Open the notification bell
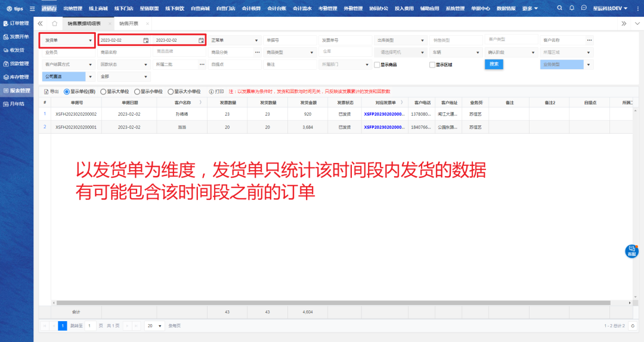Screen dimensions: 644x342 (x=572, y=8)
